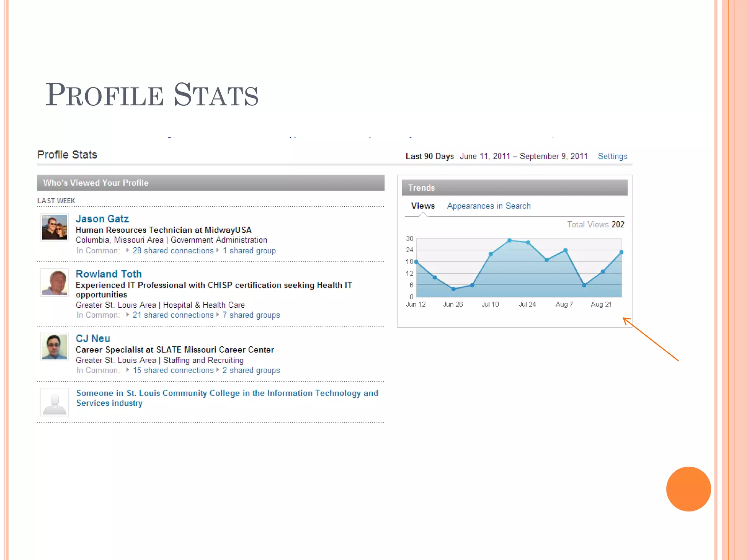Switch to the Views tab in Trends
The height and width of the screenshot is (560, 747).
click(x=423, y=206)
